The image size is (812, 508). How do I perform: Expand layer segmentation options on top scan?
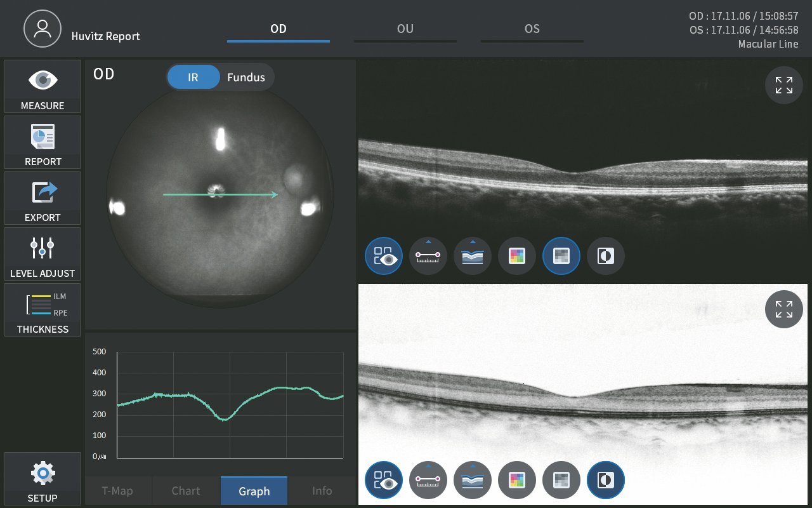click(x=473, y=256)
